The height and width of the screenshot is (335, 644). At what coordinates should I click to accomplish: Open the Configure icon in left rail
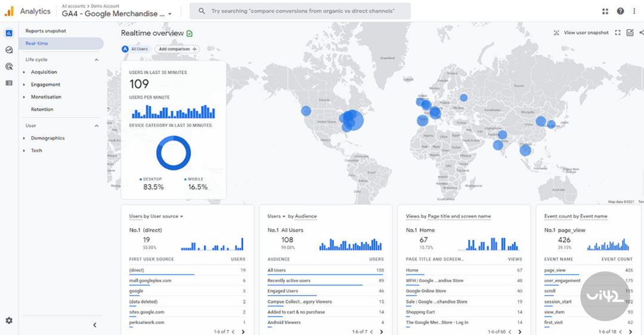[9, 83]
